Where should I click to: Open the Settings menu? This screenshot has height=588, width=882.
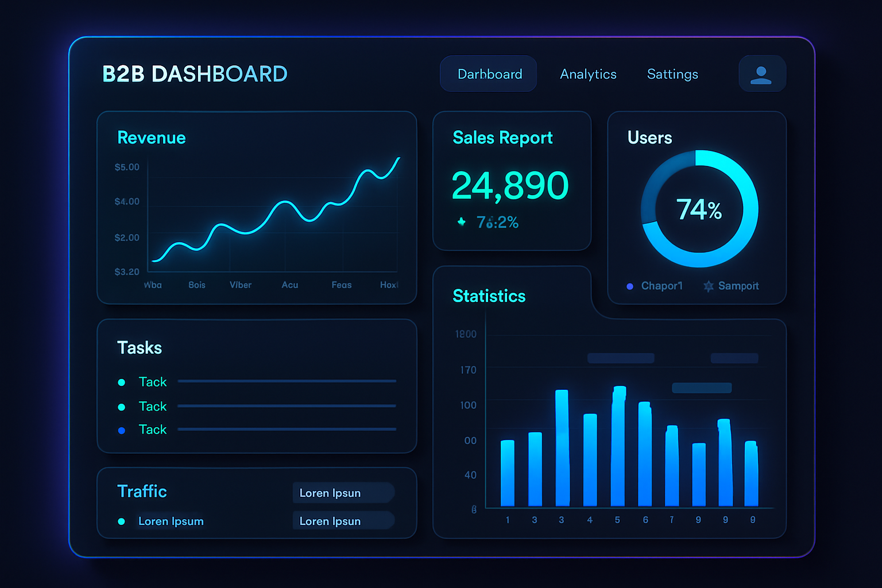[x=672, y=73]
